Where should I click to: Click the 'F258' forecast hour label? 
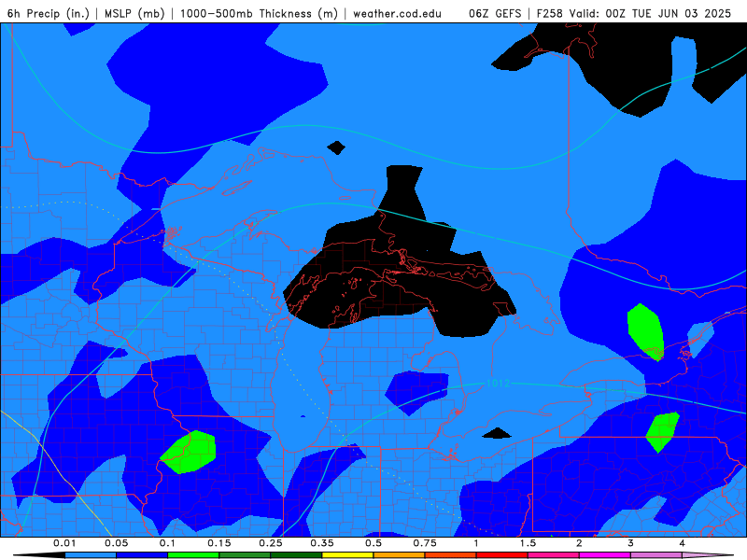(550, 13)
